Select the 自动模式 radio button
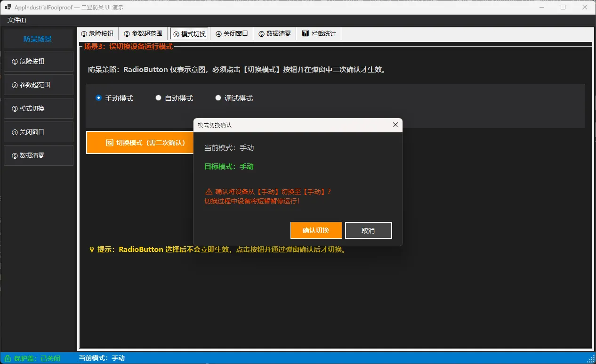The height and width of the screenshot is (364, 596). (158, 98)
